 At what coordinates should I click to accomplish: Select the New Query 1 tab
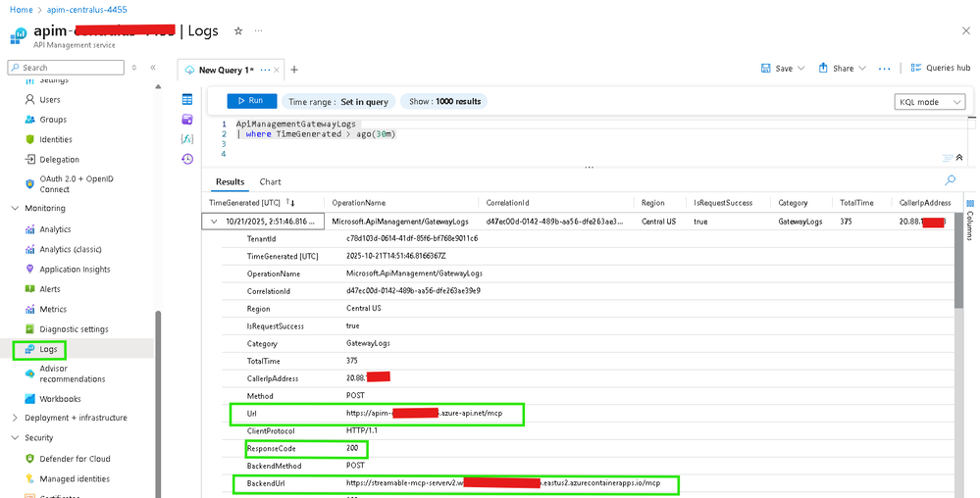(226, 70)
